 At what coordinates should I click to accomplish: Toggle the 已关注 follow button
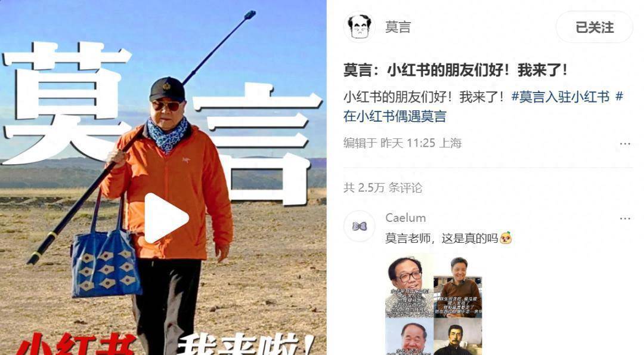point(595,27)
